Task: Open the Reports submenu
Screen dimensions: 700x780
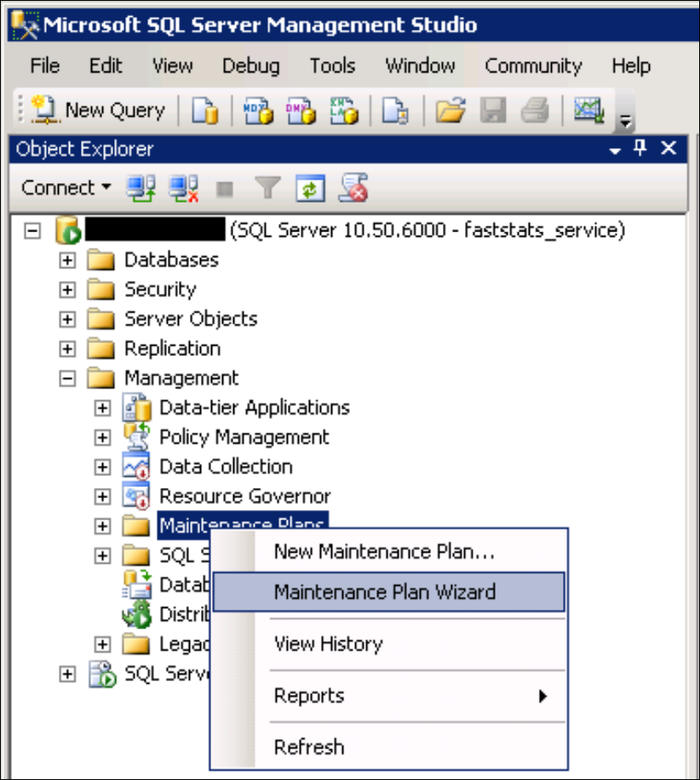Action: (388, 696)
